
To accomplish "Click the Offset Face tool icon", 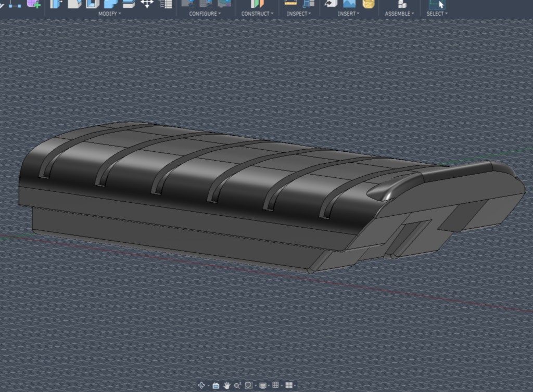I will [129, 4].
